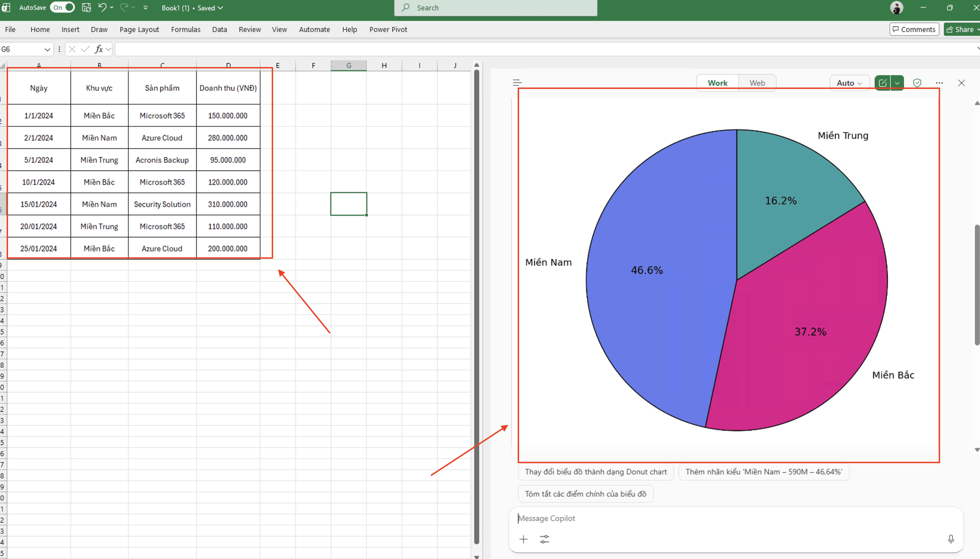Click the Save icon in title bar
980x559 pixels.
(x=87, y=7)
